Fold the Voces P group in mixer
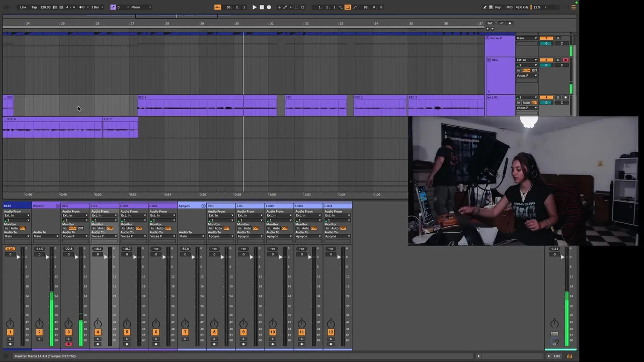The height and width of the screenshot is (362, 644). pos(57,206)
